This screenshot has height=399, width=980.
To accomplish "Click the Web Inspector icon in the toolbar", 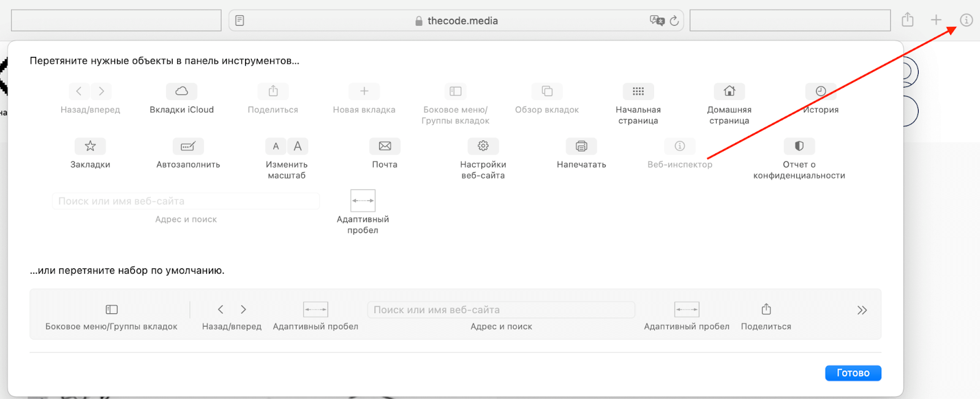I will [x=966, y=20].
